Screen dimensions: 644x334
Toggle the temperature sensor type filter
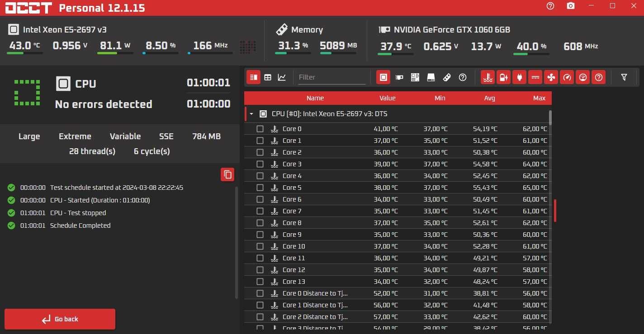pos(488,77)
